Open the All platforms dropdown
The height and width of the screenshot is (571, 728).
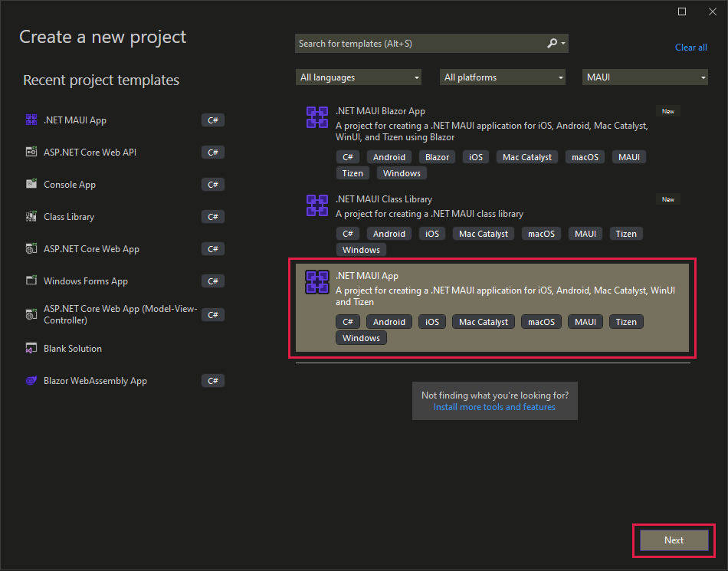(x=503, y=77)
